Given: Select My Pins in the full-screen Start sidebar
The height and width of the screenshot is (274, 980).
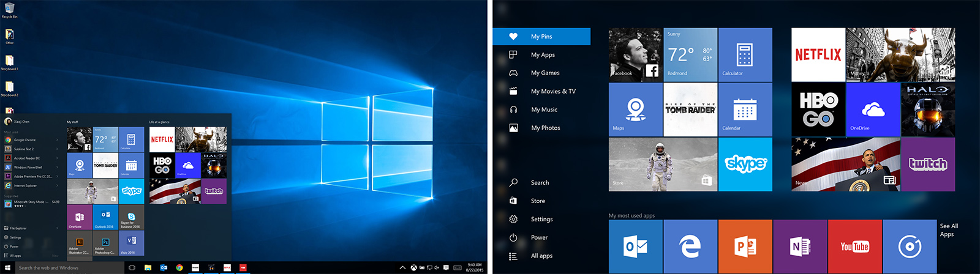Looking at the screenshot, I should click(541, 37).
